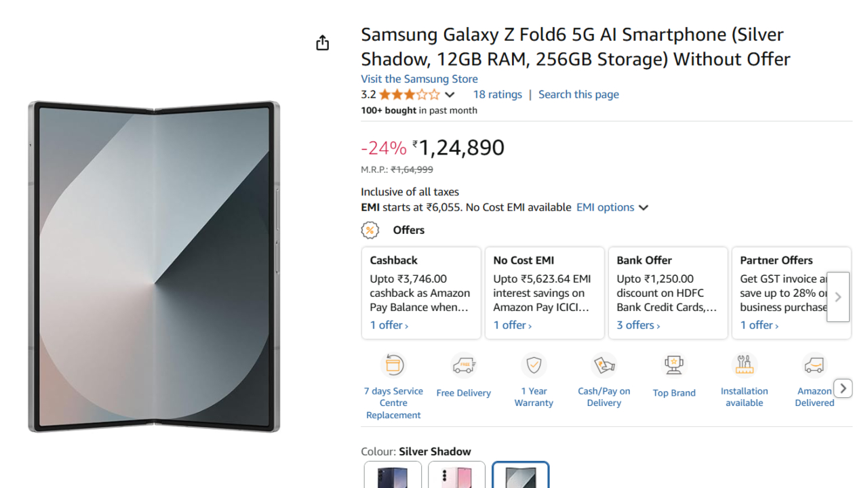
Task: Select the pink colour variant swatch
Action: (x=456, y=475)
